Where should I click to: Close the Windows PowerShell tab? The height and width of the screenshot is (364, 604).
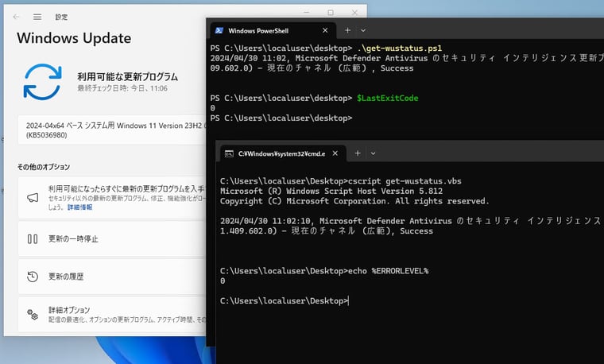coord(325,30)
